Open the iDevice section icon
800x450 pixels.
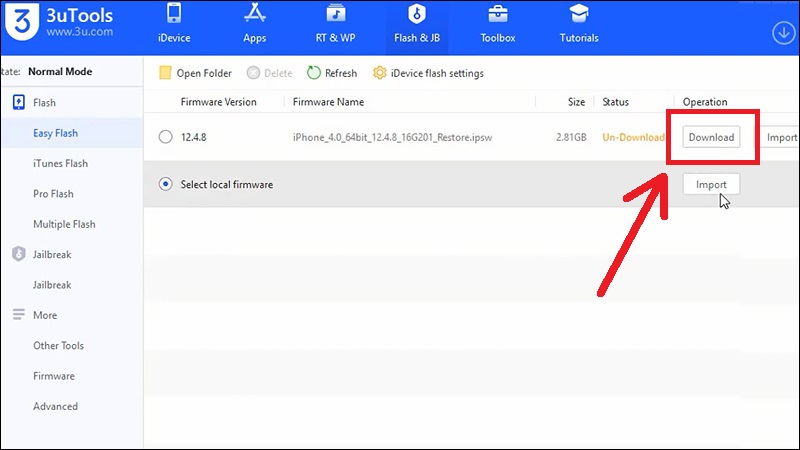click(174, 16)
